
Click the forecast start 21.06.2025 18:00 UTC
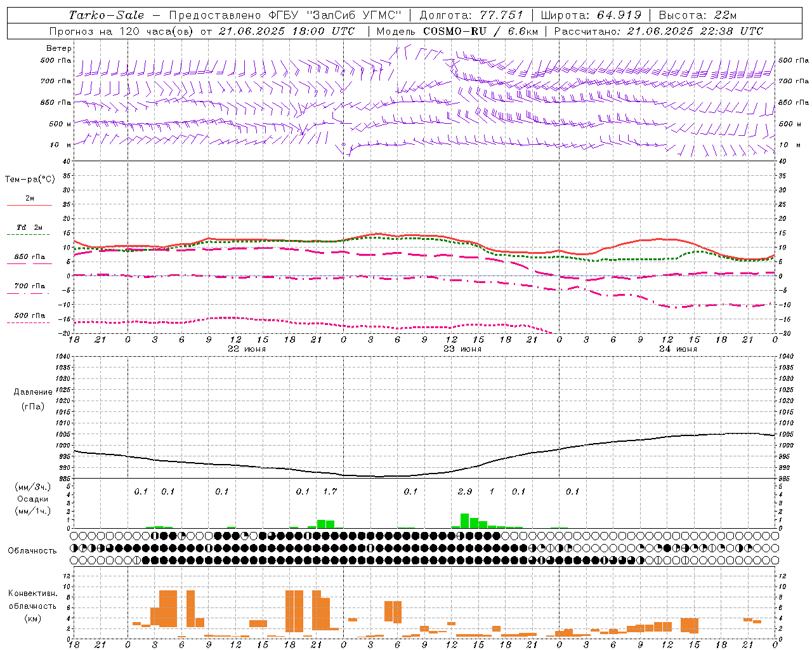286,31
